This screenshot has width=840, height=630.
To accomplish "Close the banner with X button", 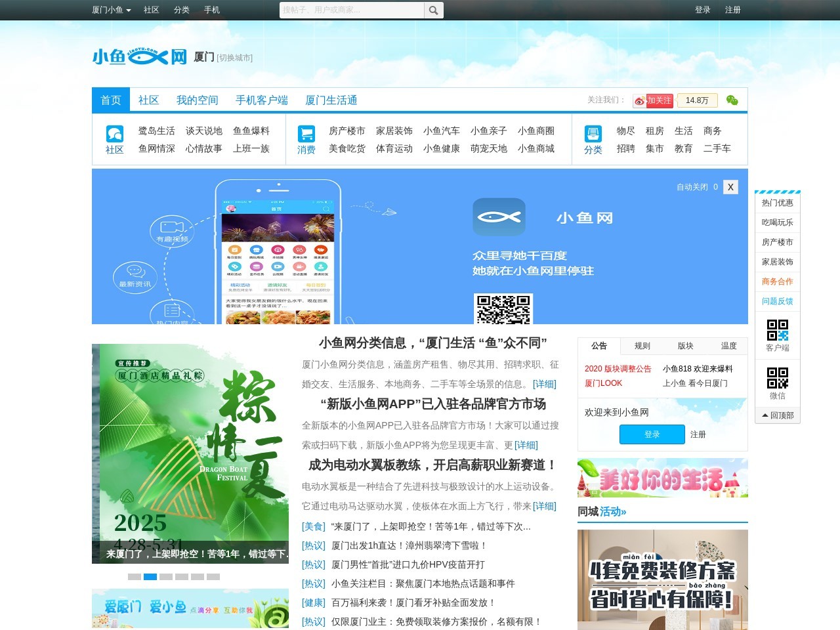I will point(730,187).
